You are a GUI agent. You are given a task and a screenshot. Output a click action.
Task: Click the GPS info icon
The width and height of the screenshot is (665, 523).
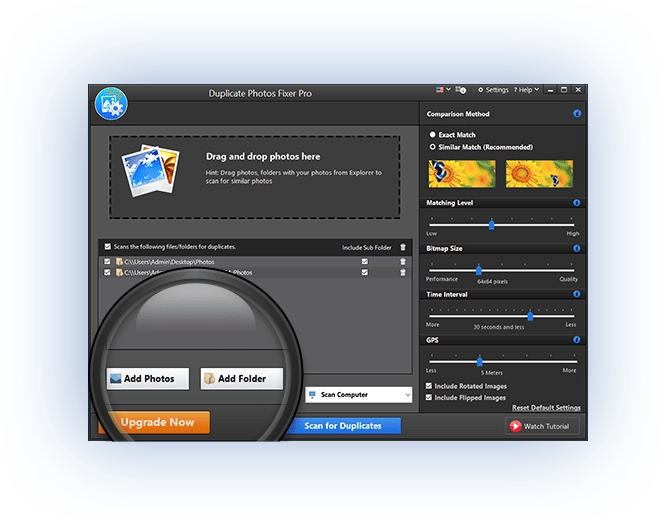(x=576, y=340)
